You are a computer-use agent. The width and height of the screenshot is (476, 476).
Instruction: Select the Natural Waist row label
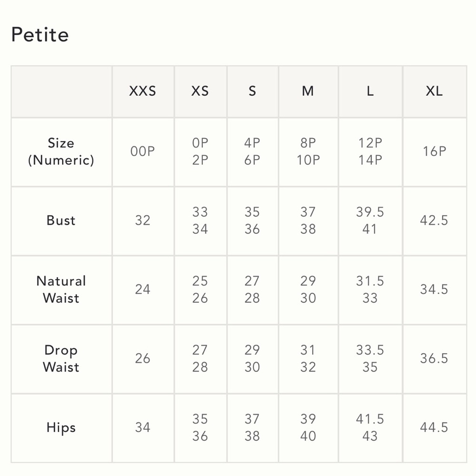[61, 289]
